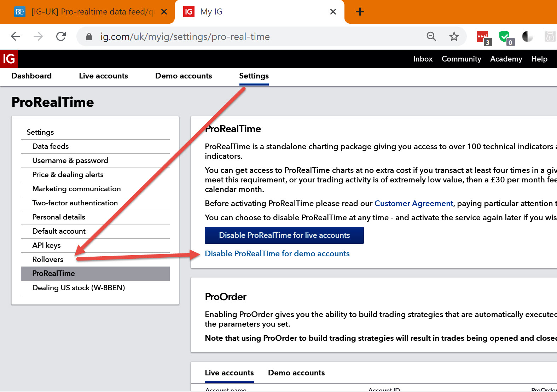Open Personal details settings
The height and width of the screenshot is (392, 557).
coord(95,217)
